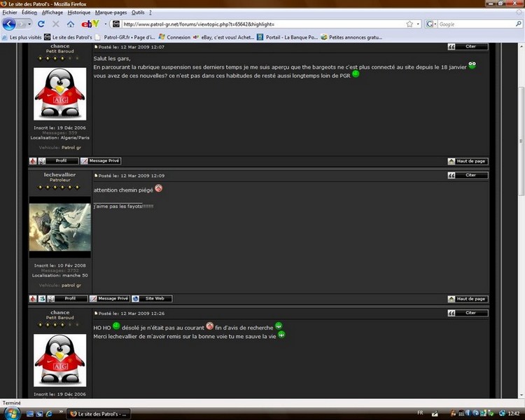Open the Google search engine selector
Image resolution: width=525 pixels, height=420 pixels.
pos(431,24)
